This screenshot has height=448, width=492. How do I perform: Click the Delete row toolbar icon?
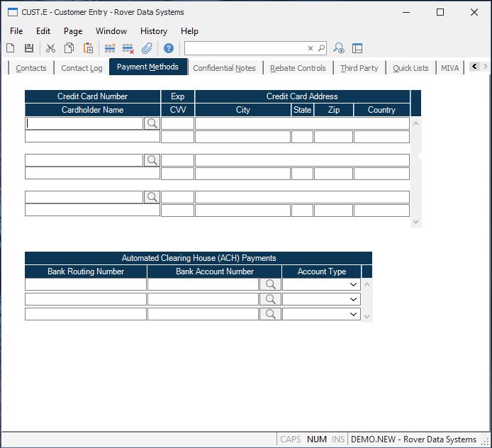[128, 48]
